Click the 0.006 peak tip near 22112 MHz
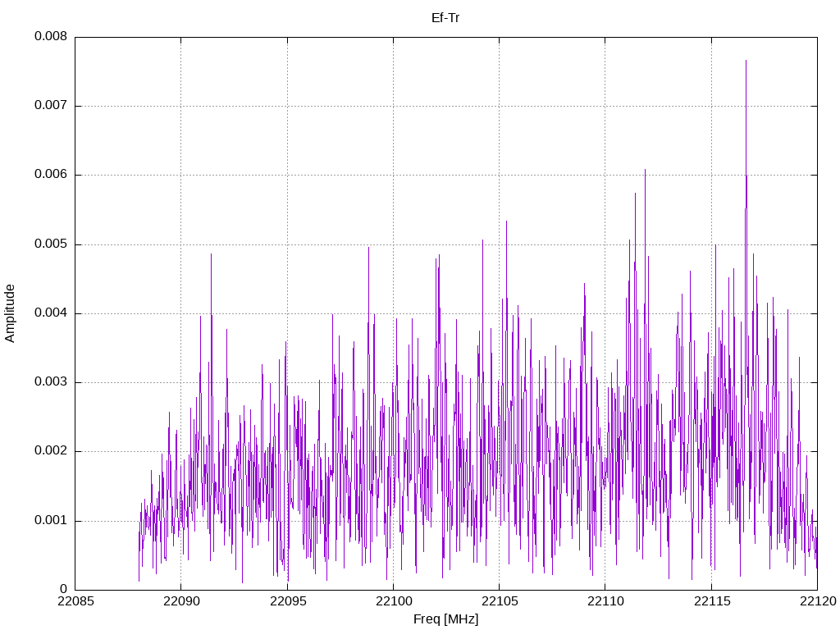Screen dimensions: 840x630 [x=645, y=170]
